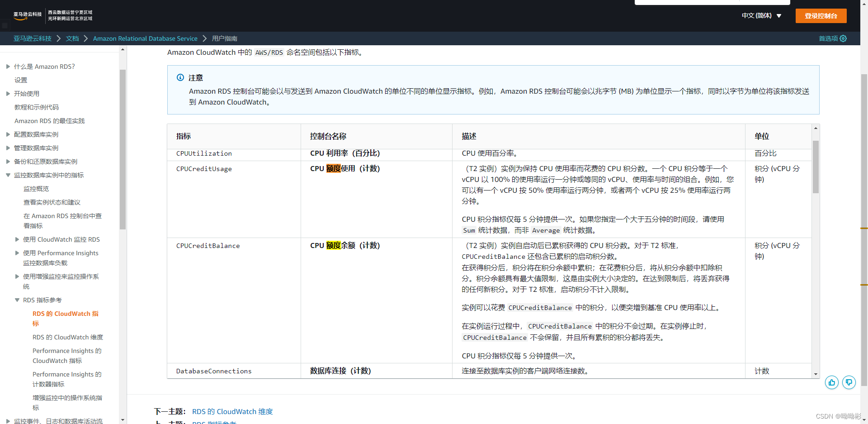868x424 pixels.
Task: Click the 登录控制台 button
Action: pyautogui.click(x=821, y=16)
